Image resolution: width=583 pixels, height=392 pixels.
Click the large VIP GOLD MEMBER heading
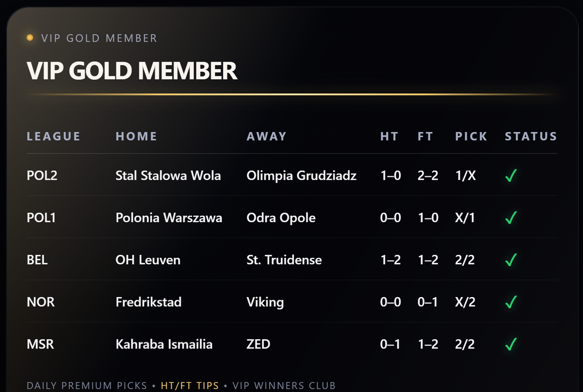[x=132, y=71]
